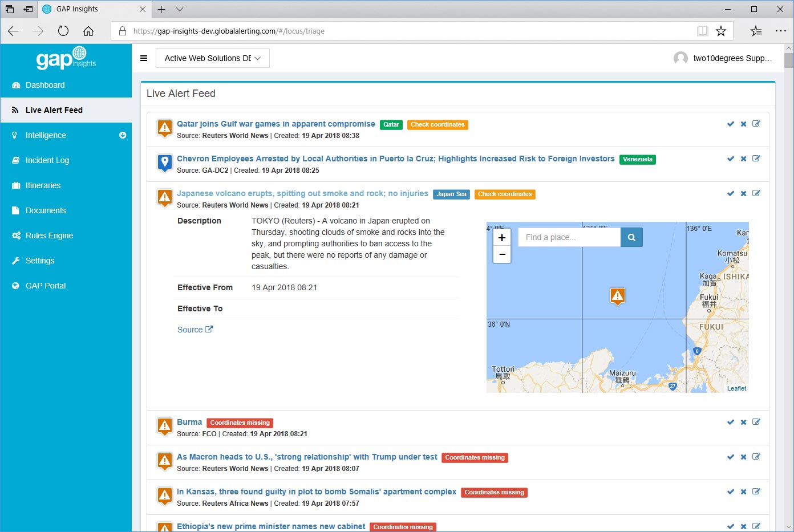
Task: Click the alert marker on the map
Action: click(x=618, y=296)
